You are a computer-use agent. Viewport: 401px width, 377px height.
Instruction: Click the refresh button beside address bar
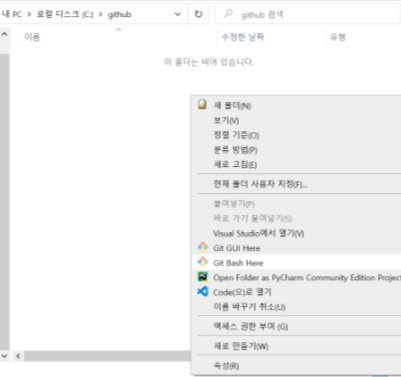pos(199,14)
